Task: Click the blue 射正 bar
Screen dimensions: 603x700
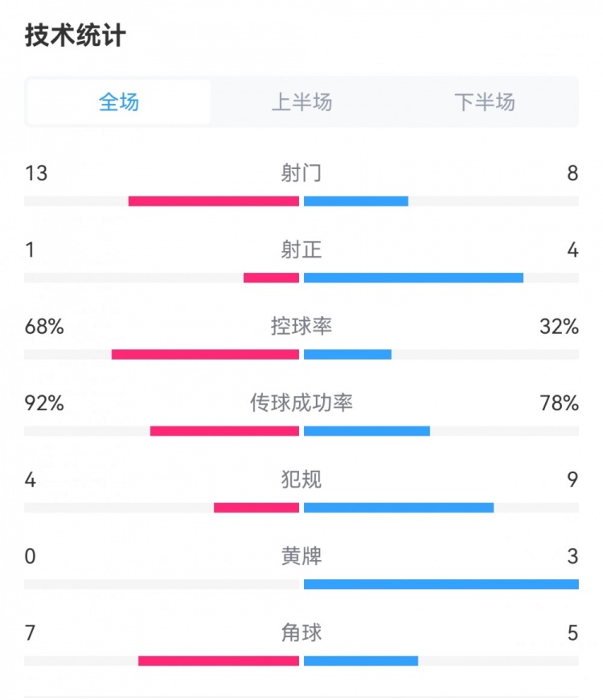Action: point(413,278)
